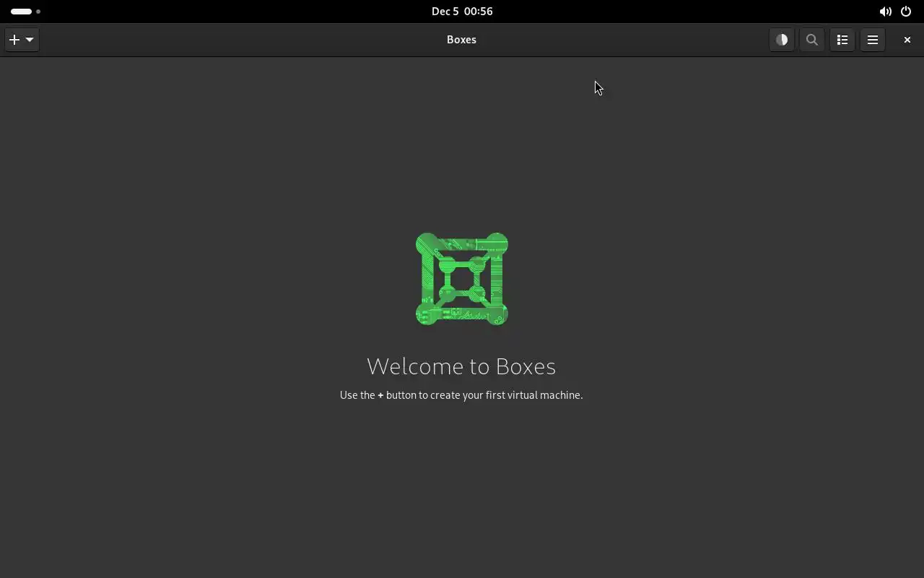Click the Boxes title in header bar
This screenshot has height=578, width=924.
[x=461, y=40]
